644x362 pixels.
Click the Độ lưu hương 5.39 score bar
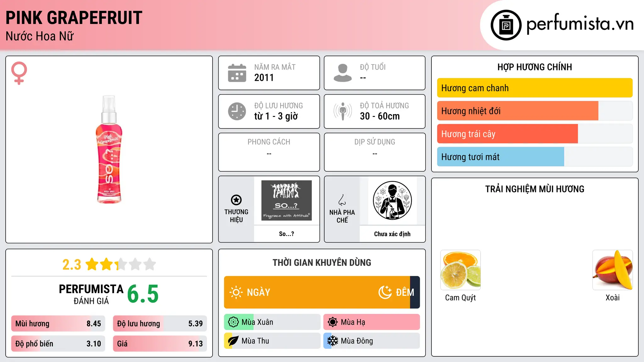(160, 324)
